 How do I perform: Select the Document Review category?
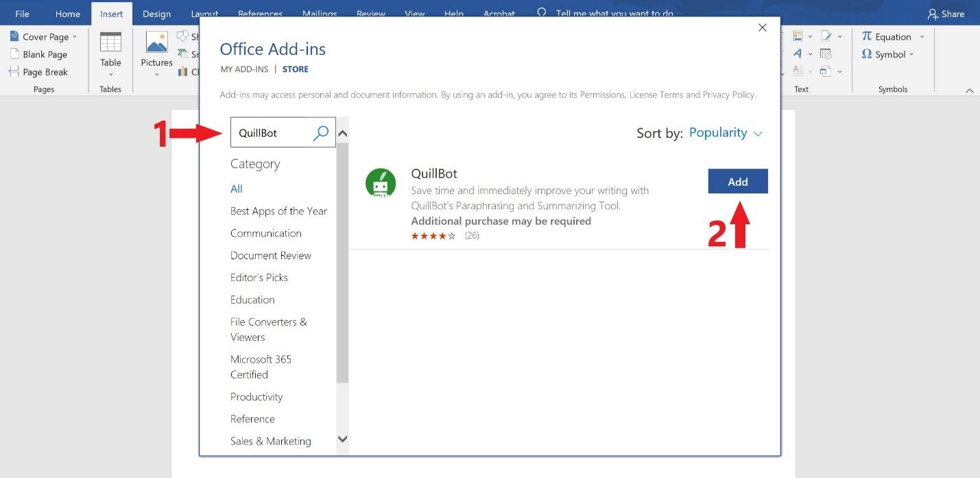(x=271, y=255)
